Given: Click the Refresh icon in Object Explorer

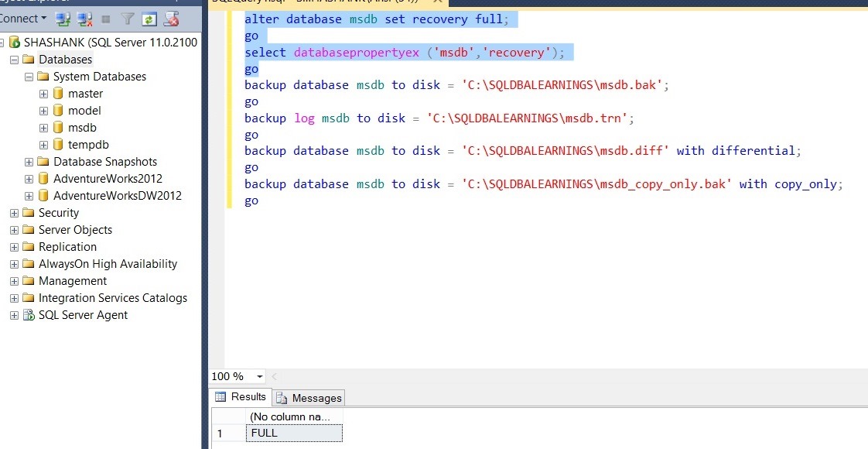Looking at the screenshot, I should 149,19.
